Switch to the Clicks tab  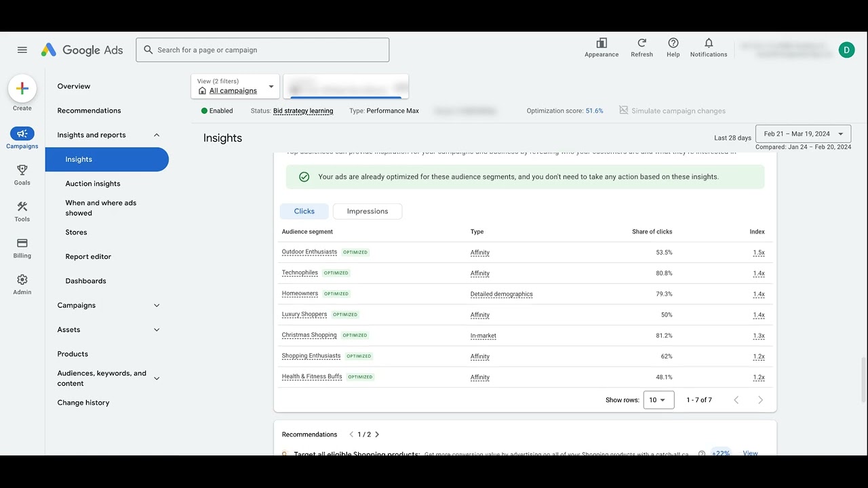[304, 211]
